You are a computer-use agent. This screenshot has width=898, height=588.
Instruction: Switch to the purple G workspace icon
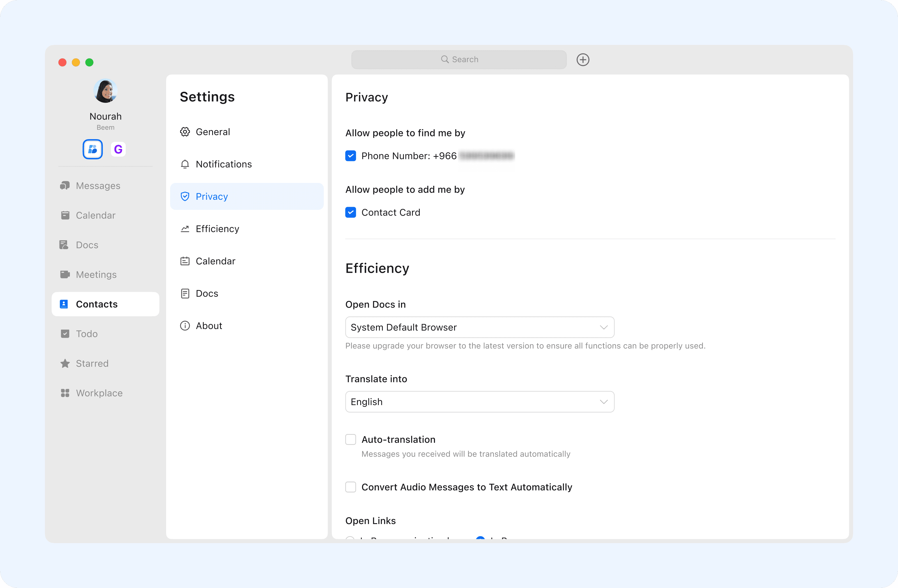coord(118,149)
